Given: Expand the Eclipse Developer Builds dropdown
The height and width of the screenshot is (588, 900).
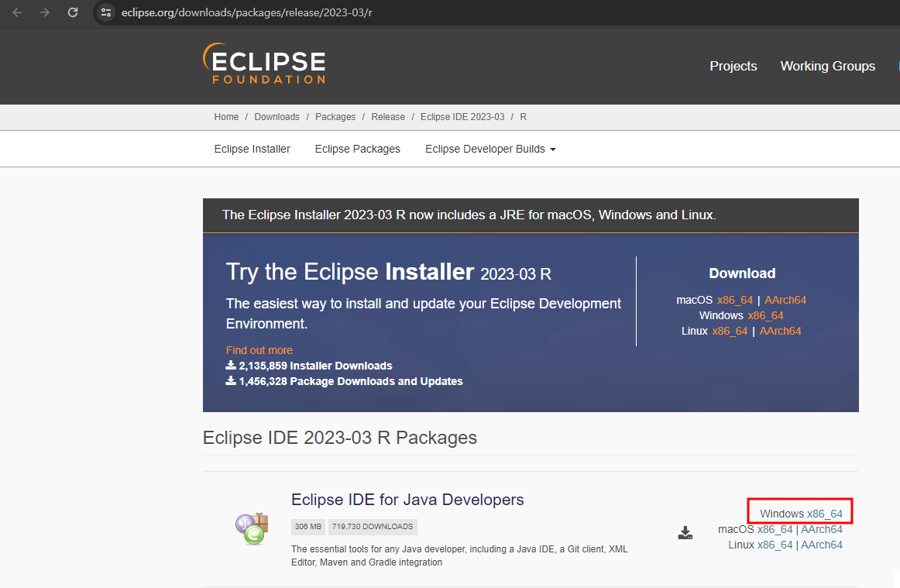Looking at the screenshot, I should [490, 149].
